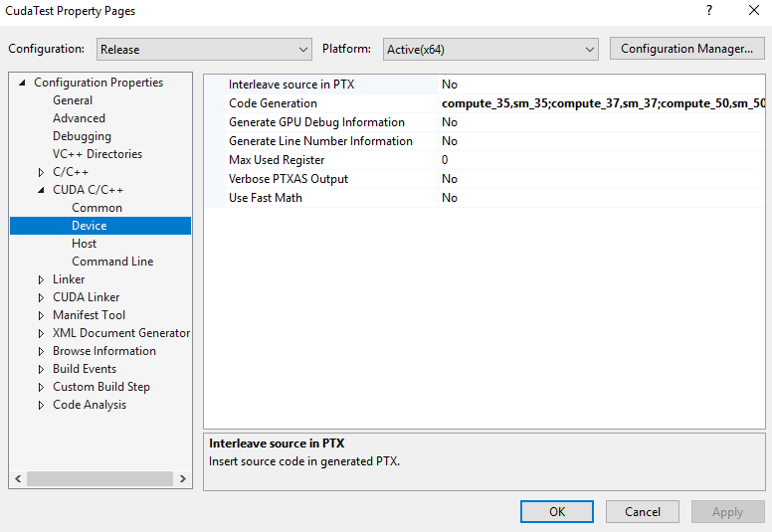Open the Configuration Manager dialog

(x=686, y=49)
